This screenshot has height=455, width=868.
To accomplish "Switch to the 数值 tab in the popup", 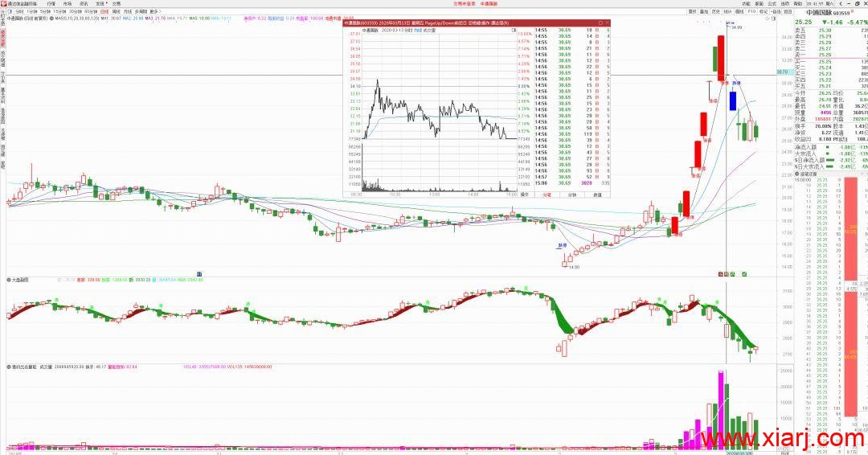I will pyautogui.click(x=597, y=195).
